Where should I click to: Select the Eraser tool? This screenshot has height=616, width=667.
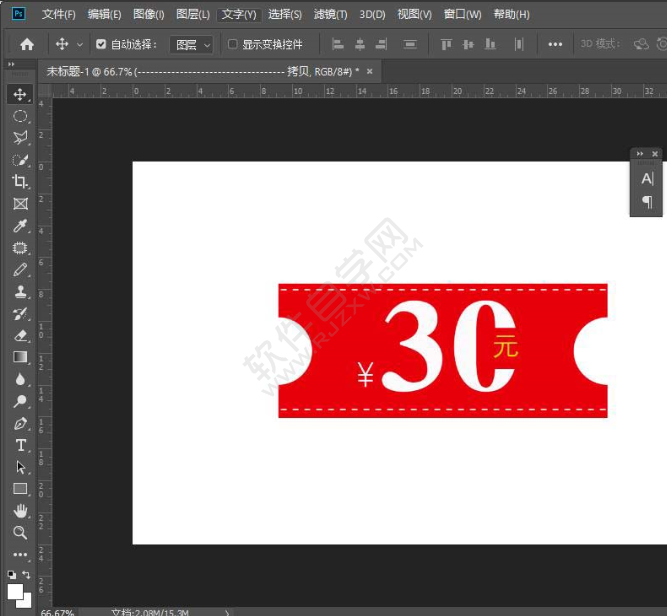pyautogui.click(x=20, y=335)
